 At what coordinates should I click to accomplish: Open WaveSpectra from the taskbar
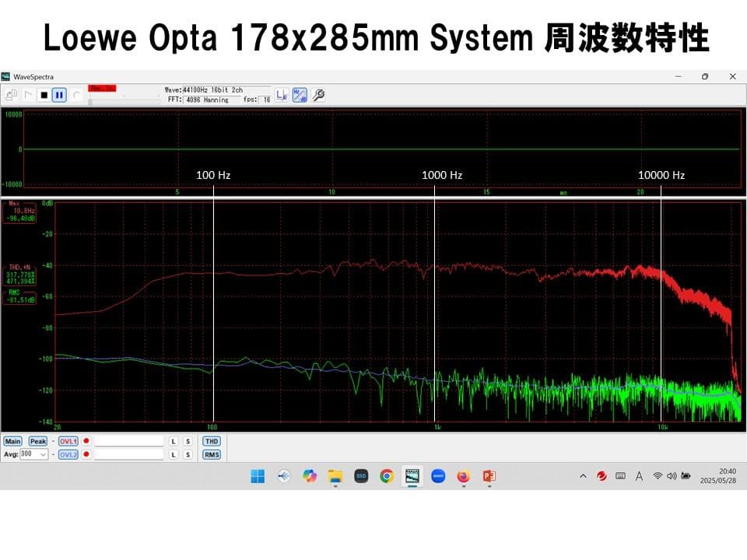413,477
